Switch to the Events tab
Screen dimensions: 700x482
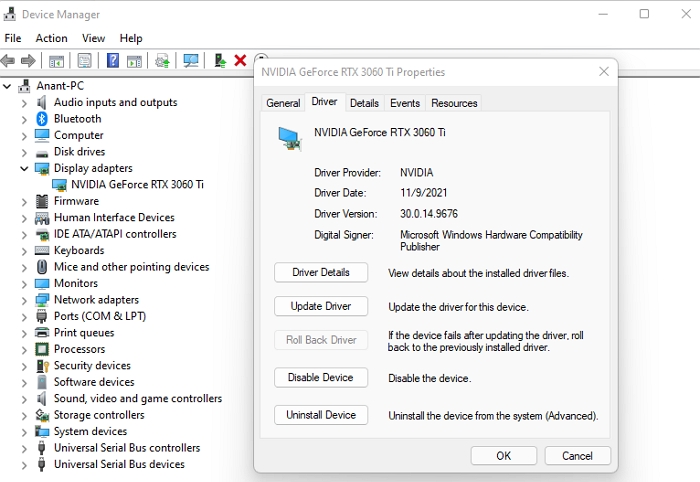coord(405,103)
